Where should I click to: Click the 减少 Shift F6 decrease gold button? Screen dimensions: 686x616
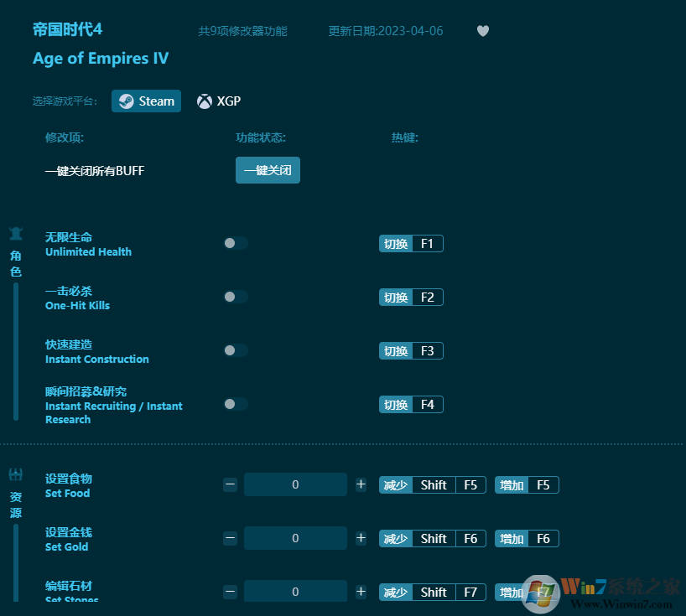point(432,538)
